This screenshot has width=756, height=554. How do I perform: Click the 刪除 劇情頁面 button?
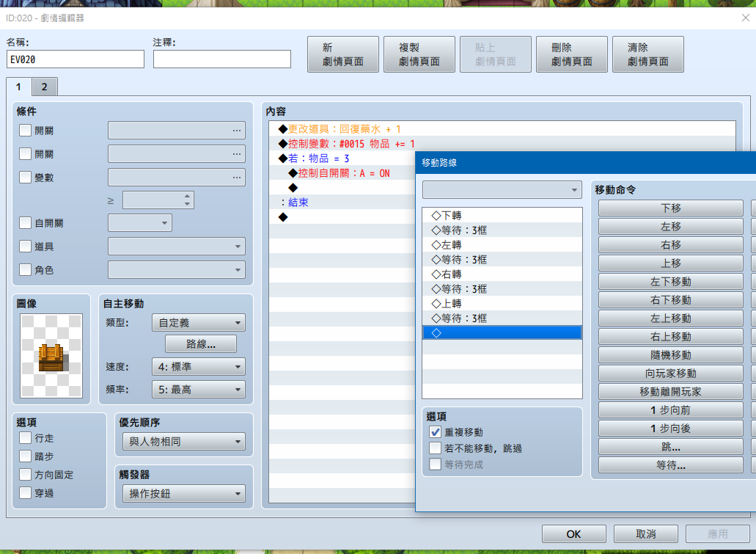[571, 54]
